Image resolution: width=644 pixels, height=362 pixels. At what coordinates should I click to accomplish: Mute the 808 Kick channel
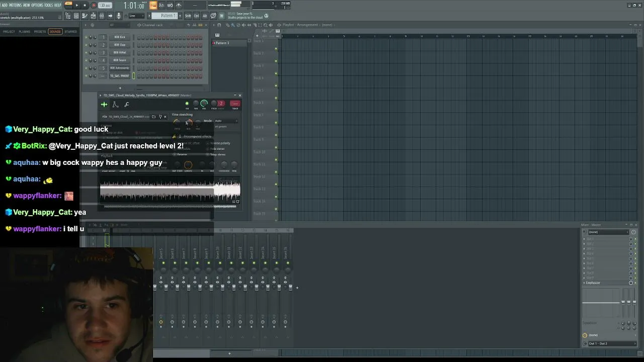[x=86, y=37]
